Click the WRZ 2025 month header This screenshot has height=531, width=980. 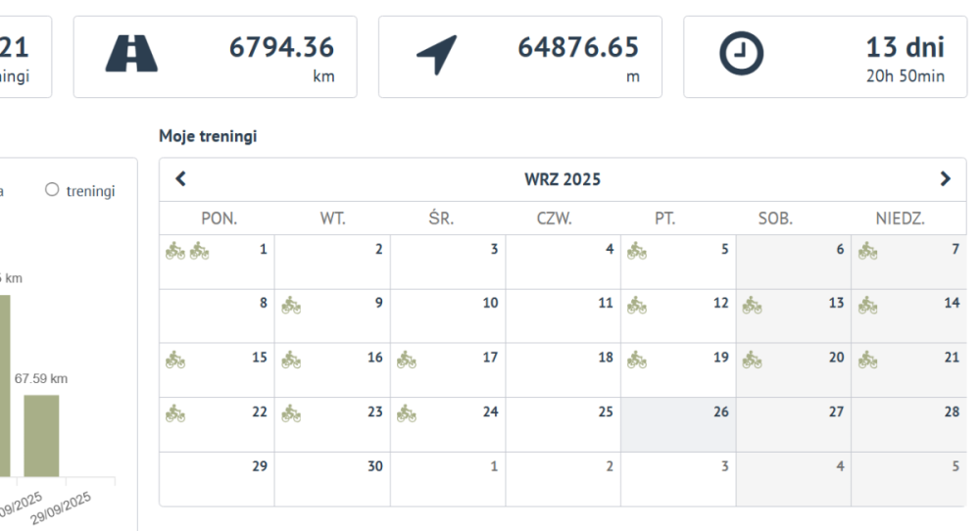[562, 180]
